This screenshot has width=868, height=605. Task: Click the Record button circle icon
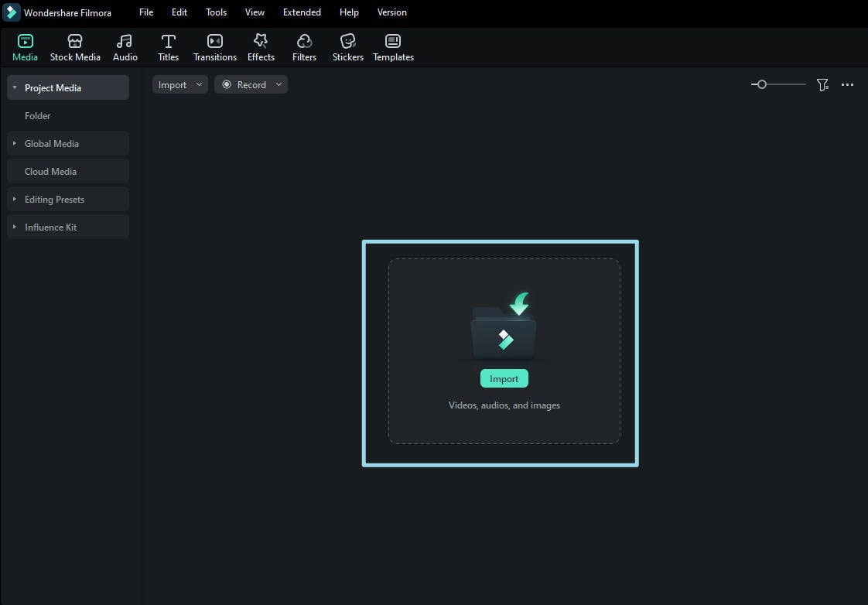point(227,84)
